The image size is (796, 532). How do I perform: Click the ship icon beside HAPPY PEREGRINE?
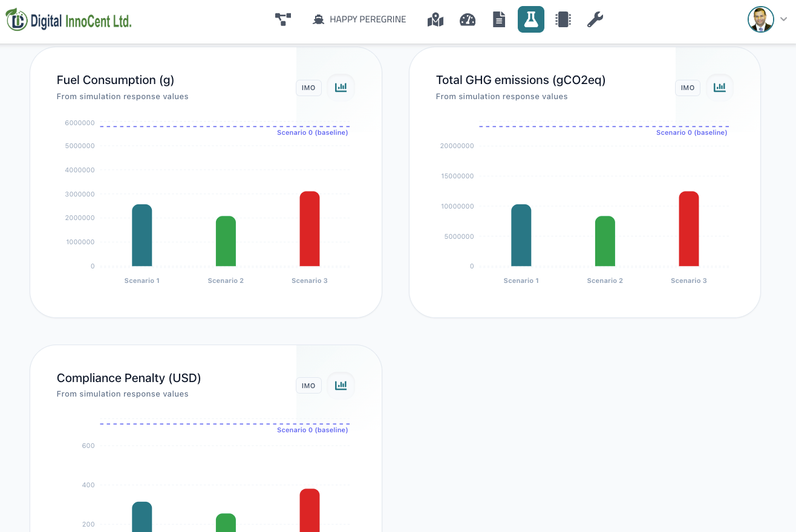coord(319,19)
